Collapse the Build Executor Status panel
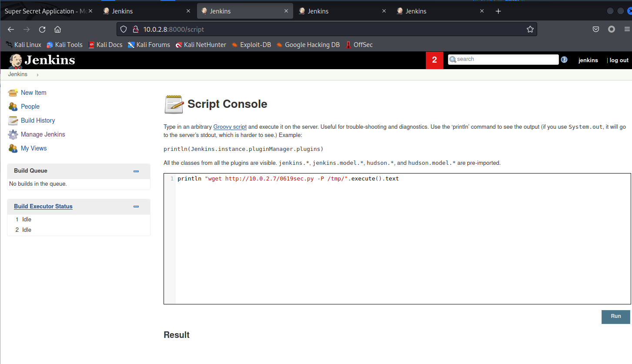632x364 pixels. [x=136, y=207]
